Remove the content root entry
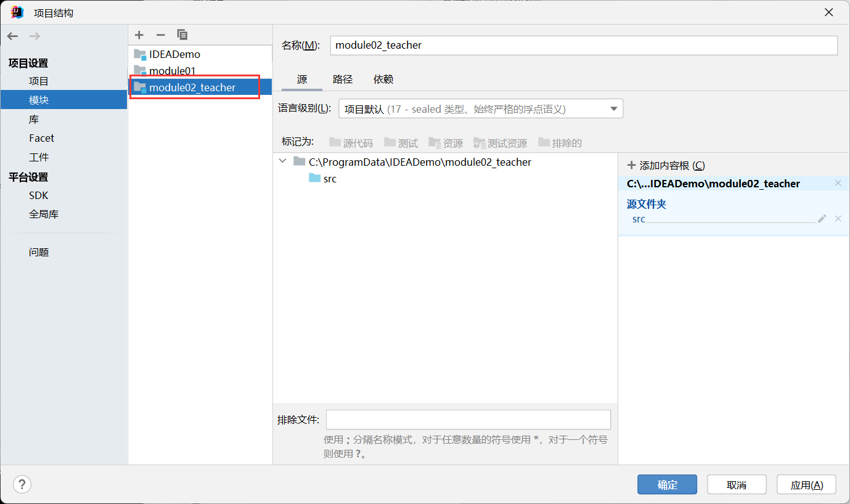The image size is (850, 504). tap(838, 183)
